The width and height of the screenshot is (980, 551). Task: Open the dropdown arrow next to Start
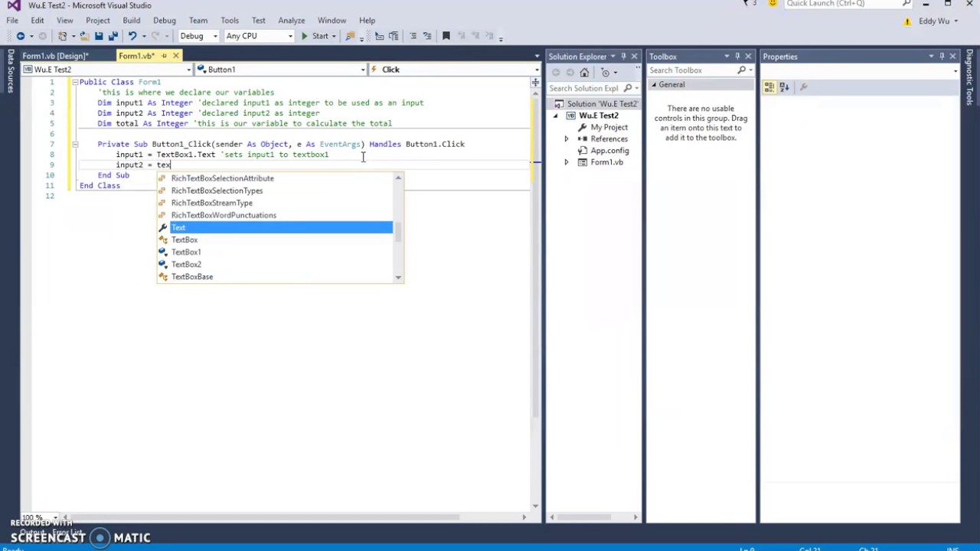[334, 36]
